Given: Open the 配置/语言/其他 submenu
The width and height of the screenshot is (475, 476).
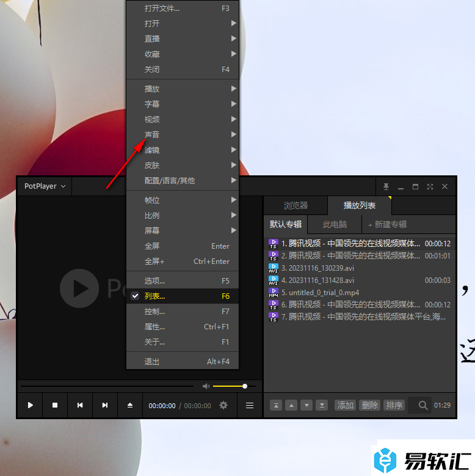Looking at the screenshot, I should tap(183, 181).
